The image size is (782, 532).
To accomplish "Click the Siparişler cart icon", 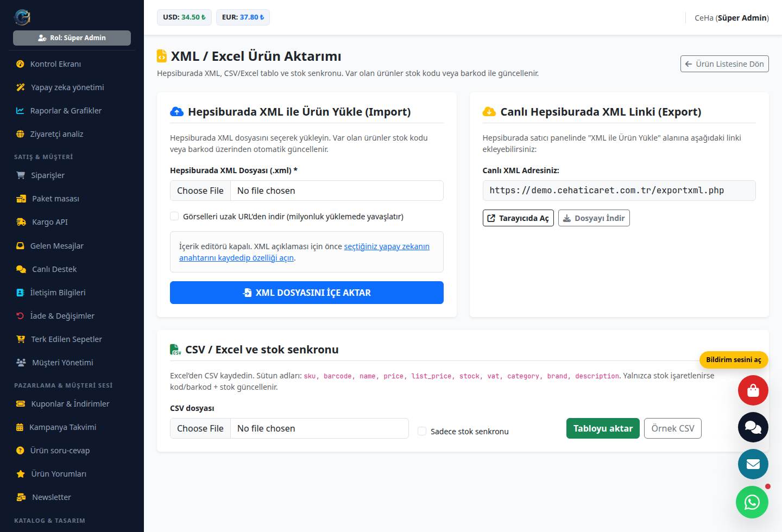I will click(21, 175).
